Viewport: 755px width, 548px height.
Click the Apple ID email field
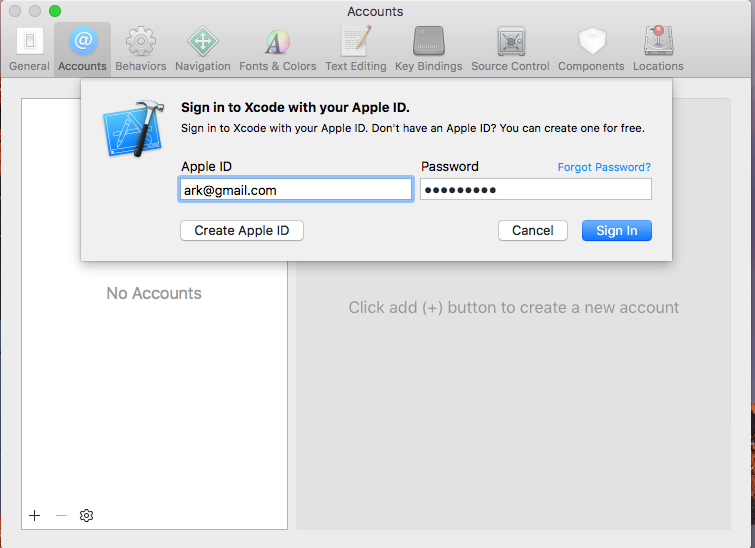tap(296, 190)
